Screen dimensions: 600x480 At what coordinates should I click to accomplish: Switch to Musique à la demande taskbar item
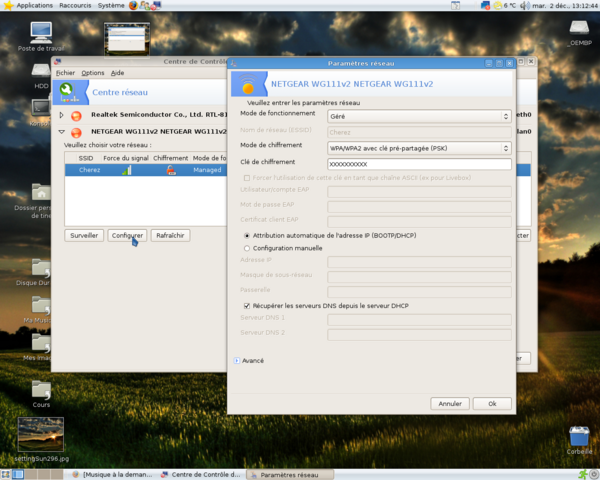tap(112, 475)
